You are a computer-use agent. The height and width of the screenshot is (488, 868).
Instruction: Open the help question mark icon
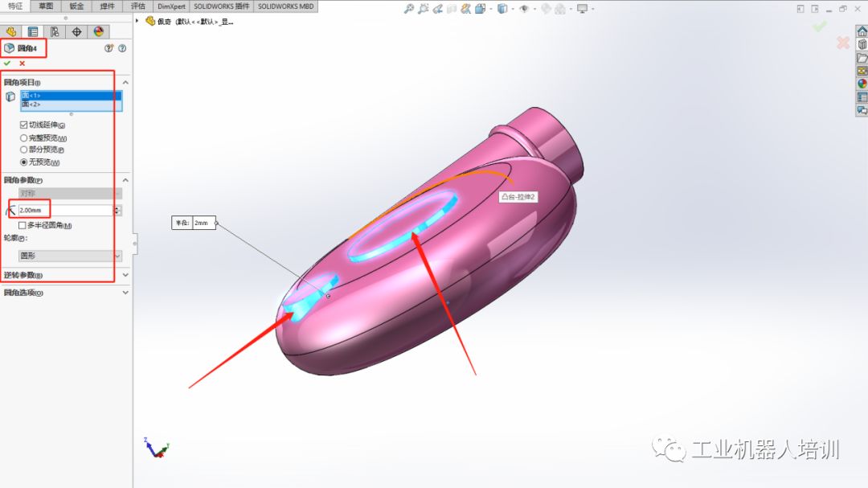[x=122, y=48]
